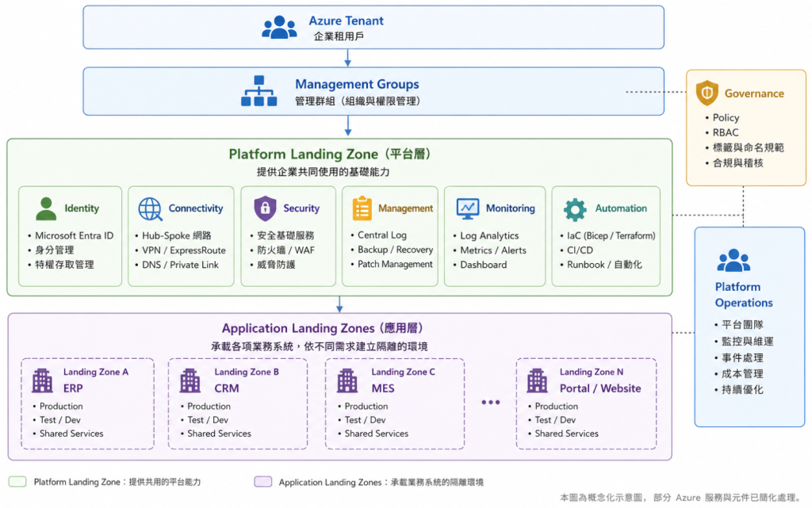Click the Identity person icon
Screen dimensions: 812x508
pyautogui.click(x=46, y=208)
